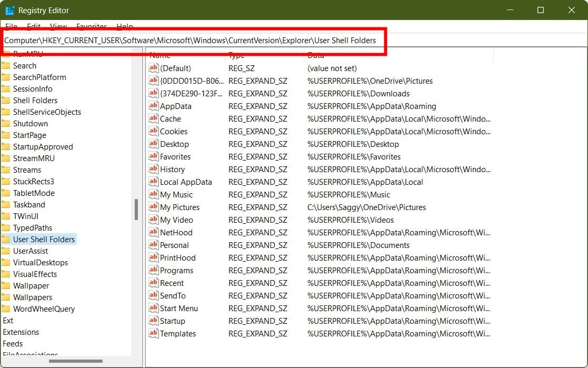Open the Edit menu
Viewport: 588px width, 368px height.
pyautogui.click(x=34, y=26)
